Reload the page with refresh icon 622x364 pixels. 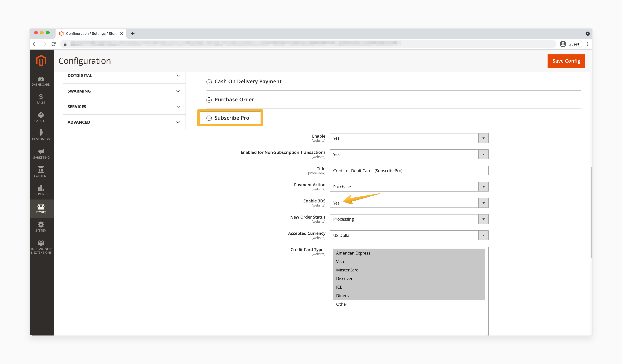click(53, 44)
